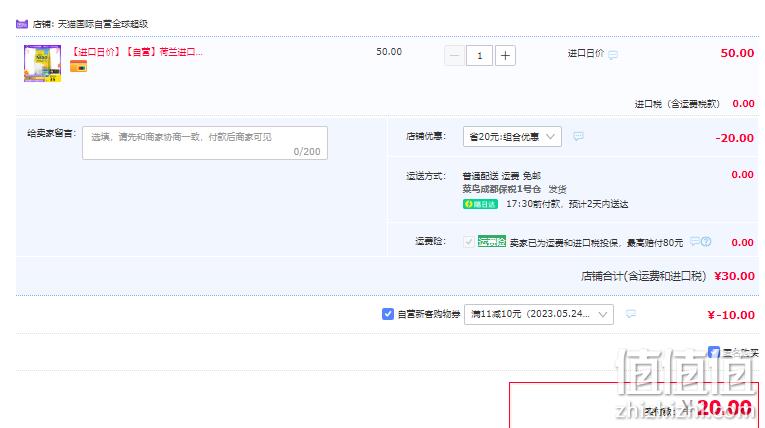Click the orange card badge under the product title
The width and height of the screenshot is (765, 428).
pos(78,66)
